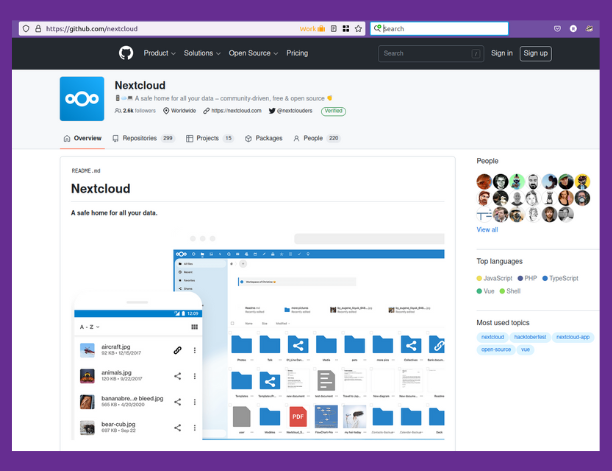The width and height of the screenshot is (612, 471).
Task: Select the PHP language filter
Action: (x=527, y=278)
